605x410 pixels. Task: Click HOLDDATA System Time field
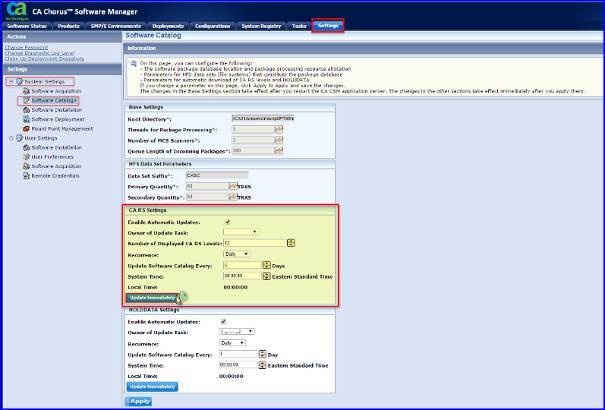238,365
